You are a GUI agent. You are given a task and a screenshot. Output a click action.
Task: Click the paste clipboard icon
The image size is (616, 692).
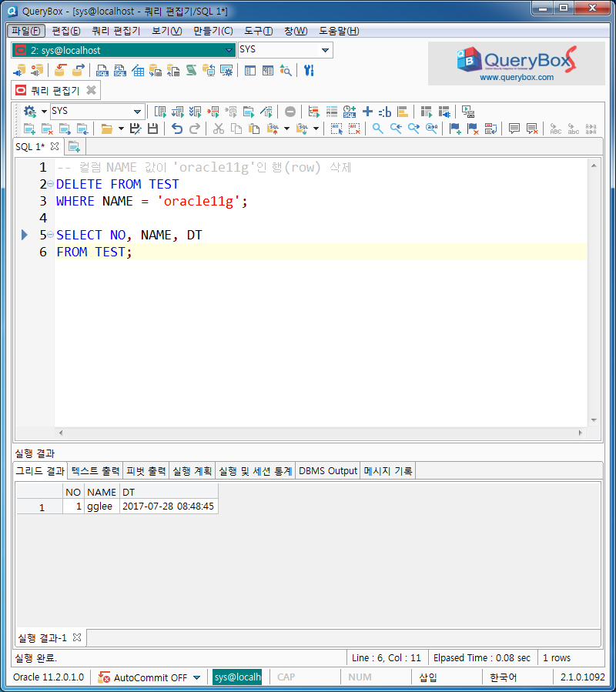pos(254,129)
